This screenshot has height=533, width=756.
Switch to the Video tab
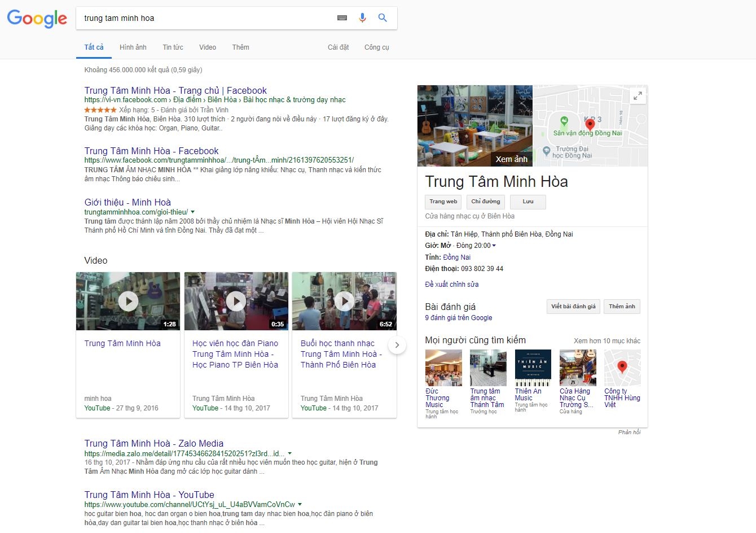(208, 47)
